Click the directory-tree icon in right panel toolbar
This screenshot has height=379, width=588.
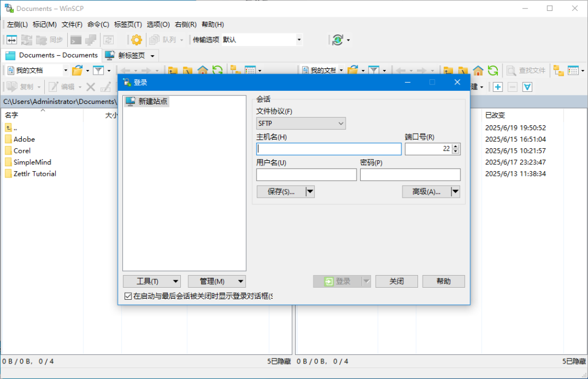tap(559, 71)
